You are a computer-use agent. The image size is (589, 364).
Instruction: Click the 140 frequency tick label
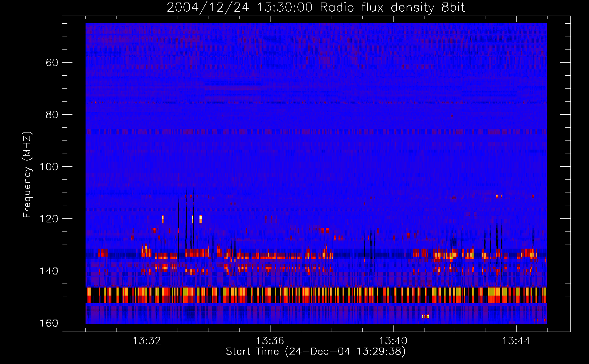(x=49, y=271)
